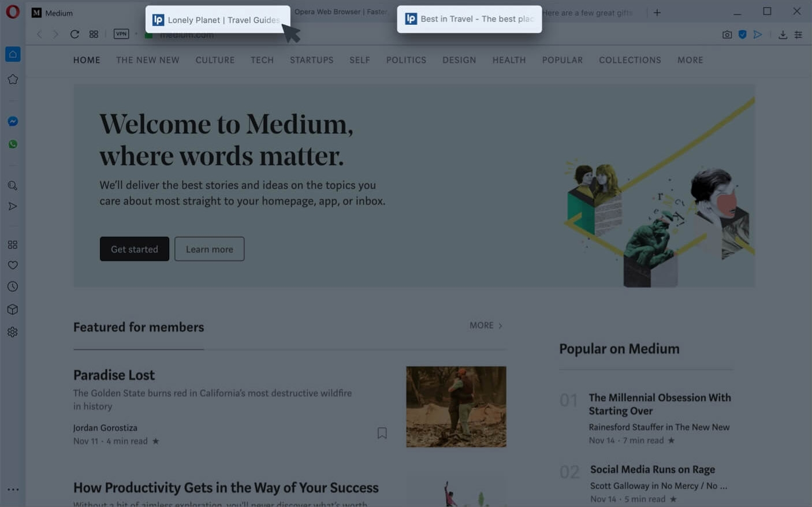Bookmark the Paradise Lost story

click(x=382, y=433)
